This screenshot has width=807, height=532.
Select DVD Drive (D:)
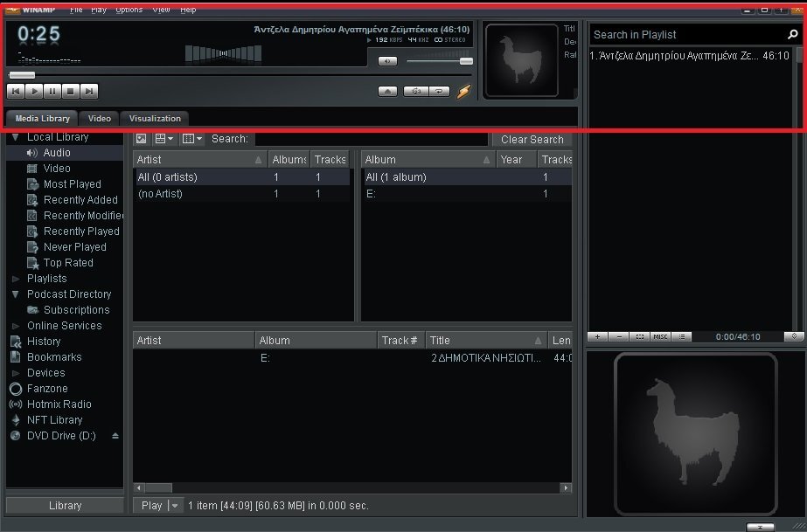[x=61, y=436]
